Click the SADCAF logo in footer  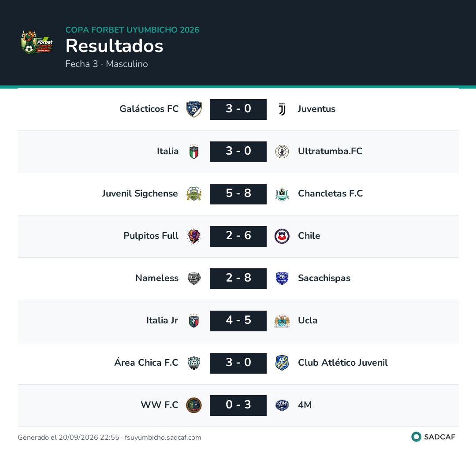(433, 437)
